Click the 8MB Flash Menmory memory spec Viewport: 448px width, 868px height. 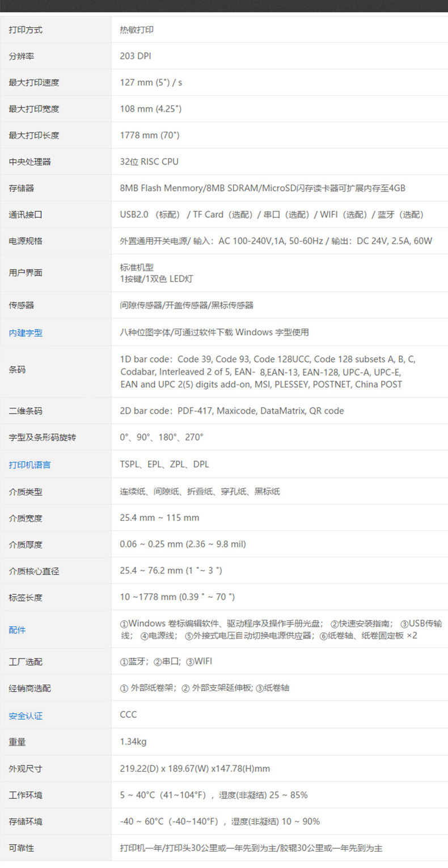(x=263, y=188)
